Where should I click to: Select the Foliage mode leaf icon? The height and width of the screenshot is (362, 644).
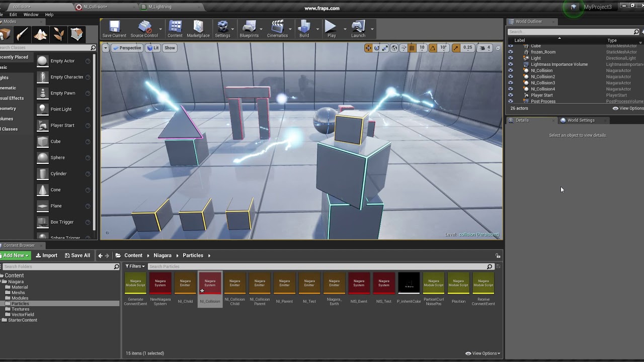click(59, 34)
